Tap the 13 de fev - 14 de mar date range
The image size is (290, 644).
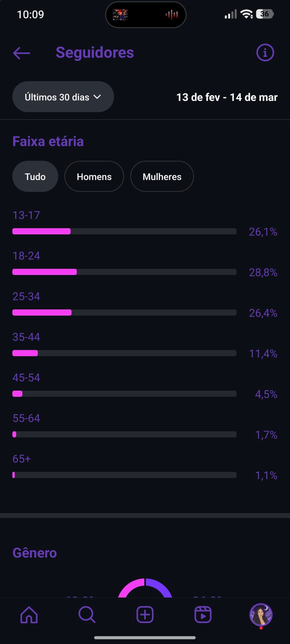(227, 97)
